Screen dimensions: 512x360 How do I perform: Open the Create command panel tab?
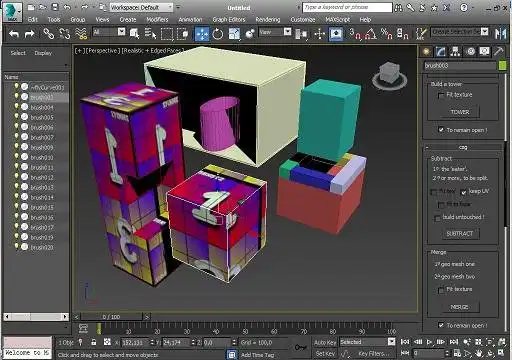[x=426, y=51]
